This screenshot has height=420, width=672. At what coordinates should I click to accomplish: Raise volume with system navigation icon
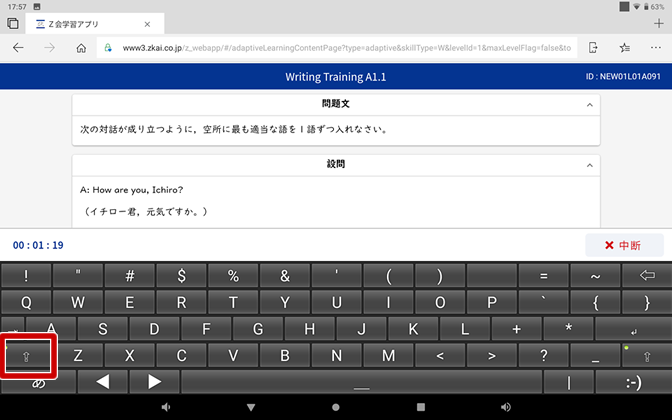pos(506,407)
